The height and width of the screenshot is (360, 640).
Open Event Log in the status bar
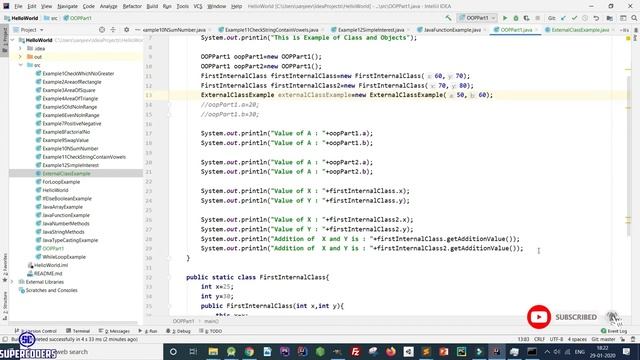click(614, 331)
